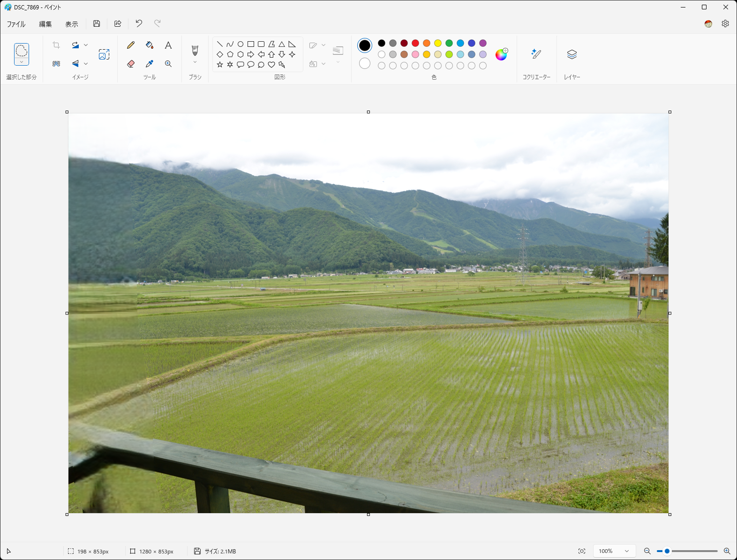Image resolution: width=737 pixels, height=560 pixels.
Task: Open the 100% zoom level dropdown
Action: tap(614, 551)
